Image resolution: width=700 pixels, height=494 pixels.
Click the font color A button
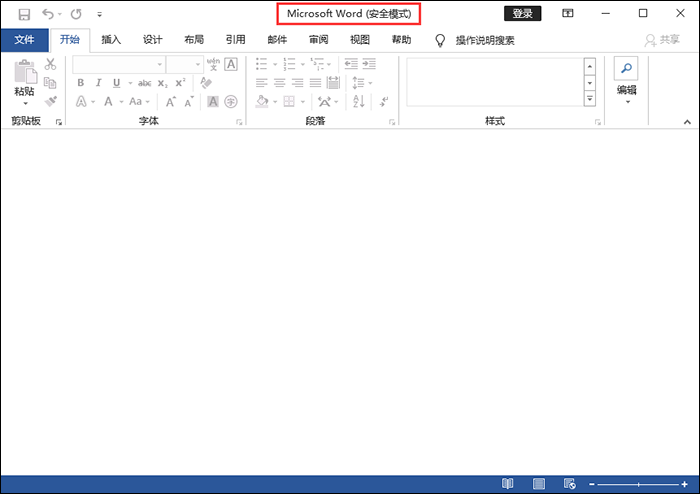point(108,102)
